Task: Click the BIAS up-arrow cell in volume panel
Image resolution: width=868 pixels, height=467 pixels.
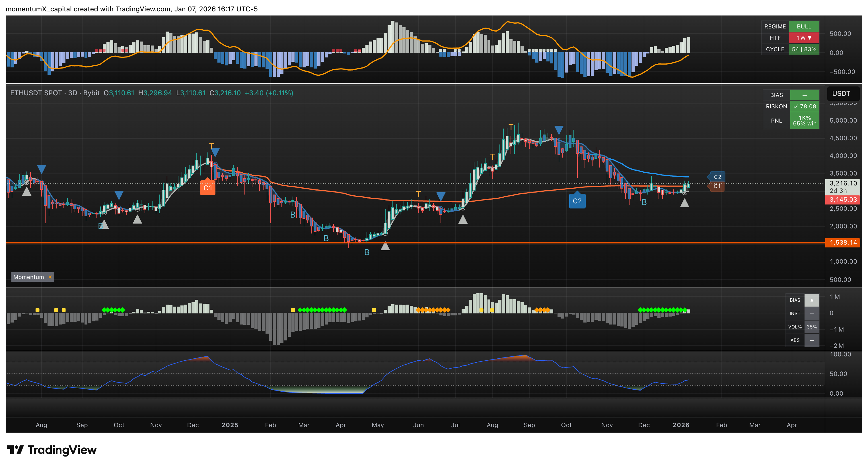Action: (811, 300)
